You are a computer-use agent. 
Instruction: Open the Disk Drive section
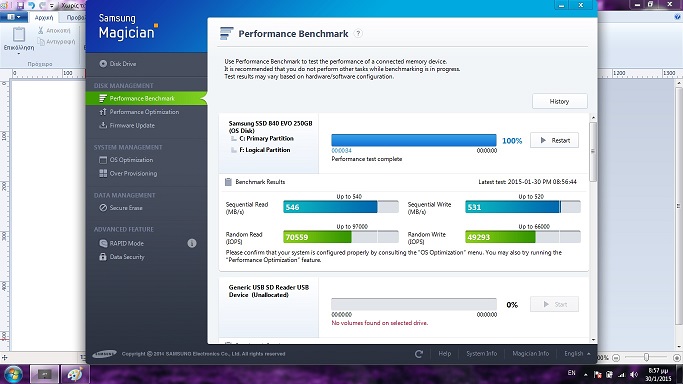coord(118,64)
